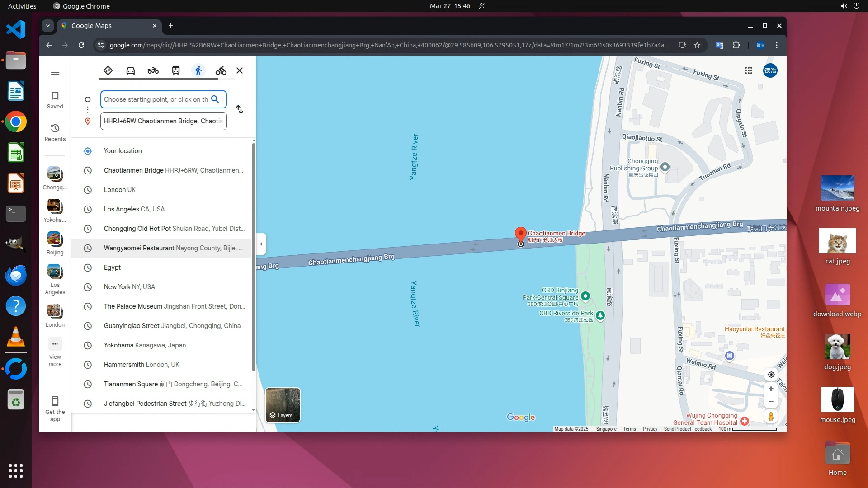The width and height of the screenshot is (868, 488).
Task: Open the Chrome tab search dropdown
Action: point(47,26)
